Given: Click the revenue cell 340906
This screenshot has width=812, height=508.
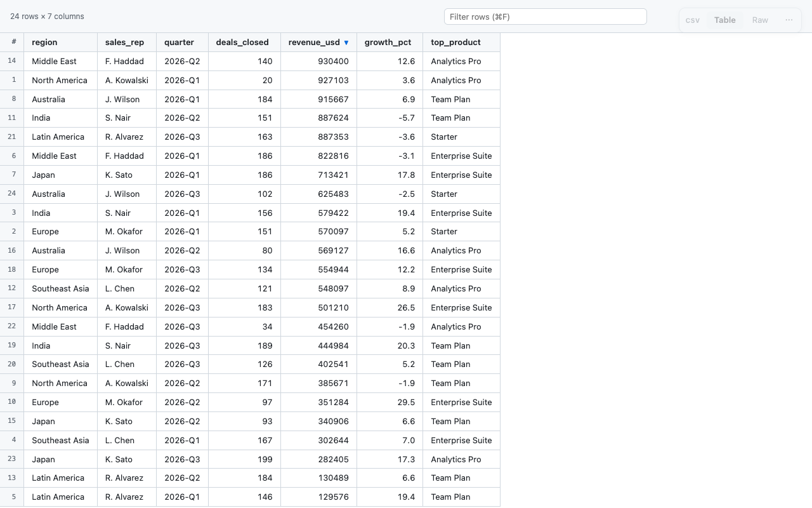Looking at the screenshot, I should [x=318, y=422].
